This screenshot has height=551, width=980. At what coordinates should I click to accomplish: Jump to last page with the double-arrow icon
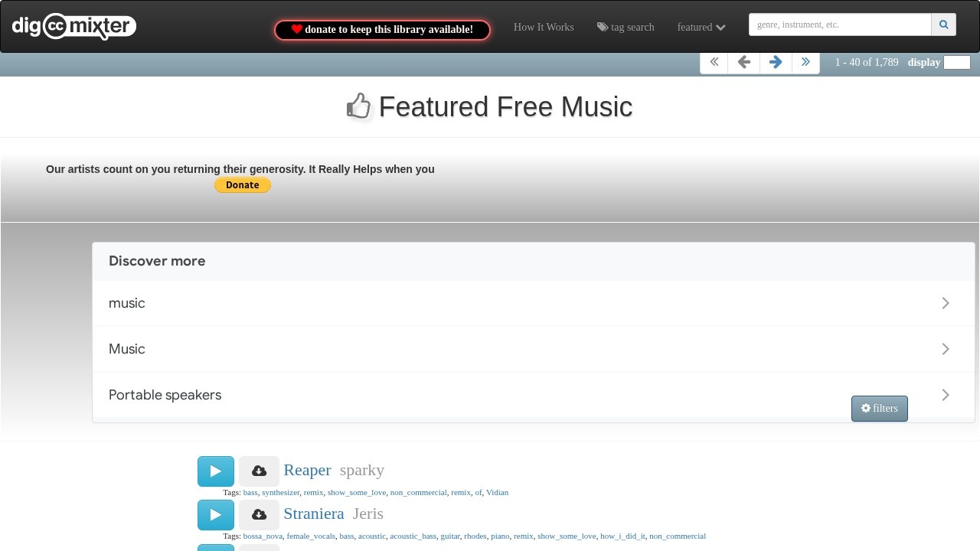click(x=805, y=62)
